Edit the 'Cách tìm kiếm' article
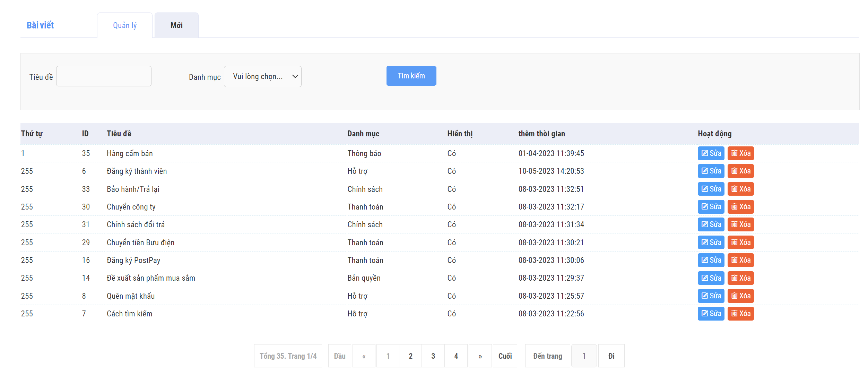 711,314
